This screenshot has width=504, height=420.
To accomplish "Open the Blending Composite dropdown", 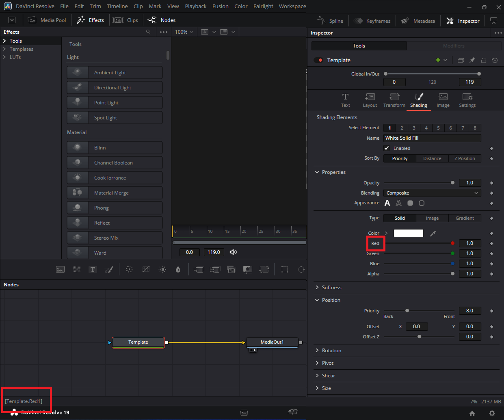I will pos(432,193).
